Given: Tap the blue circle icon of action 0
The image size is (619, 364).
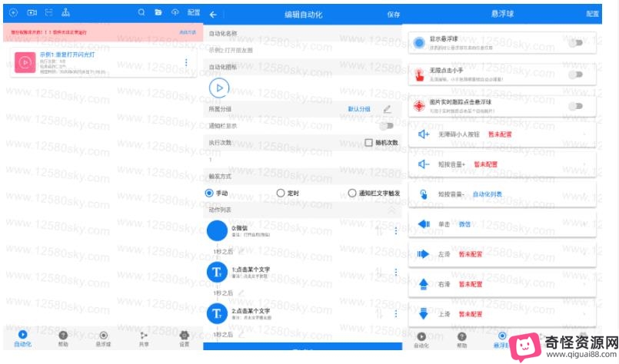Looking at the screenshot, I should click(x=217, y=230).
